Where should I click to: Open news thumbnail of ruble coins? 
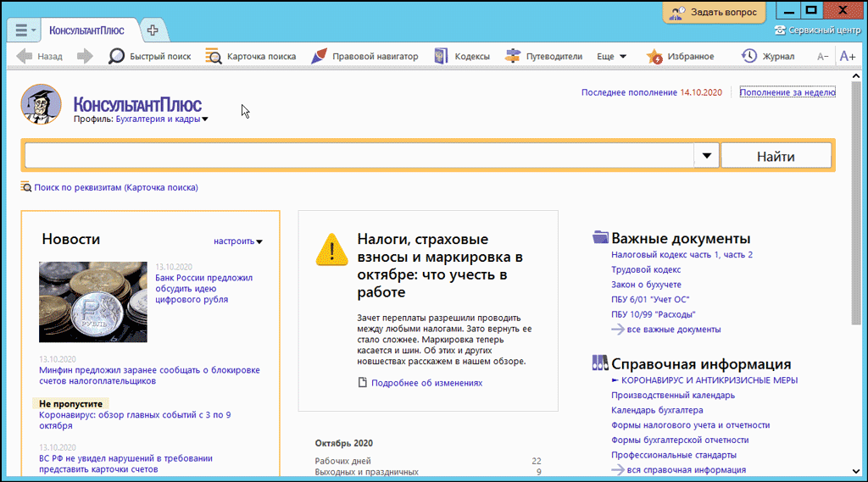(93, 302)
